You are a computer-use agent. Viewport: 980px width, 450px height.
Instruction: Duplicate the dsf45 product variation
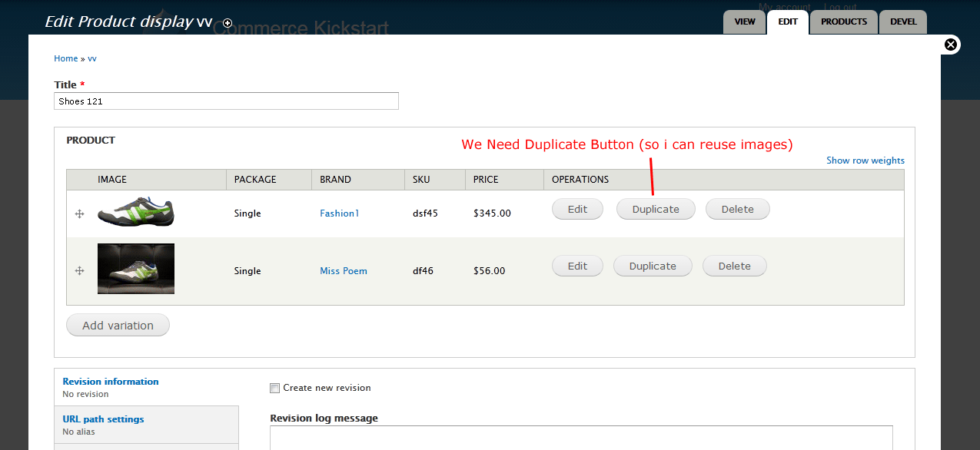click(x=656, y=209)
